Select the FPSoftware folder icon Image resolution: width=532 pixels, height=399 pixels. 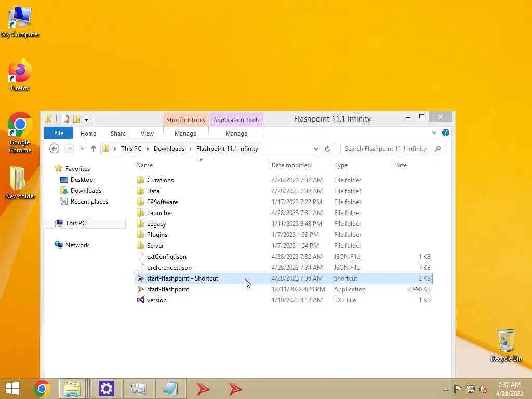(x=140, y=202)
